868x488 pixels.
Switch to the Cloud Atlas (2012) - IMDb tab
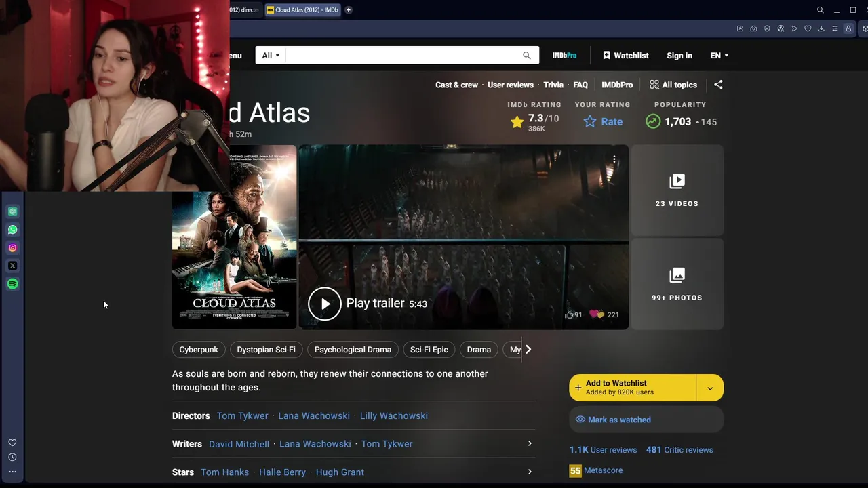pos(303,10)
